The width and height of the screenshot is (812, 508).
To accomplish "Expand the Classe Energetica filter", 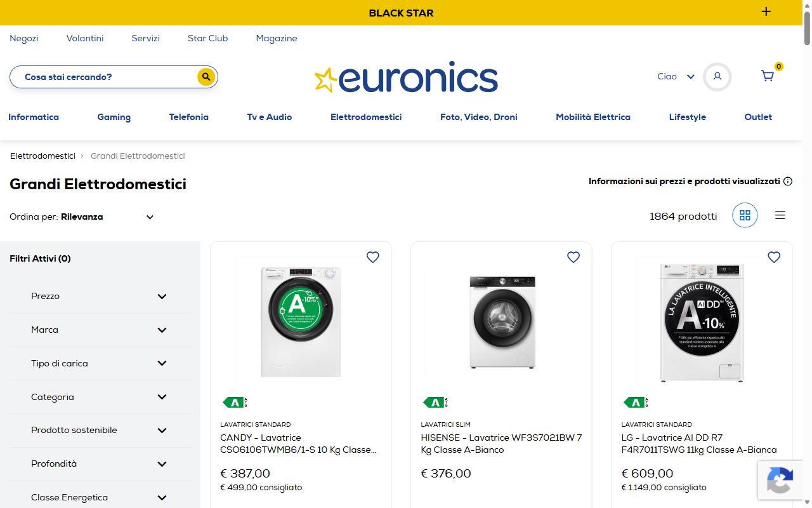I will click(100, 497).
